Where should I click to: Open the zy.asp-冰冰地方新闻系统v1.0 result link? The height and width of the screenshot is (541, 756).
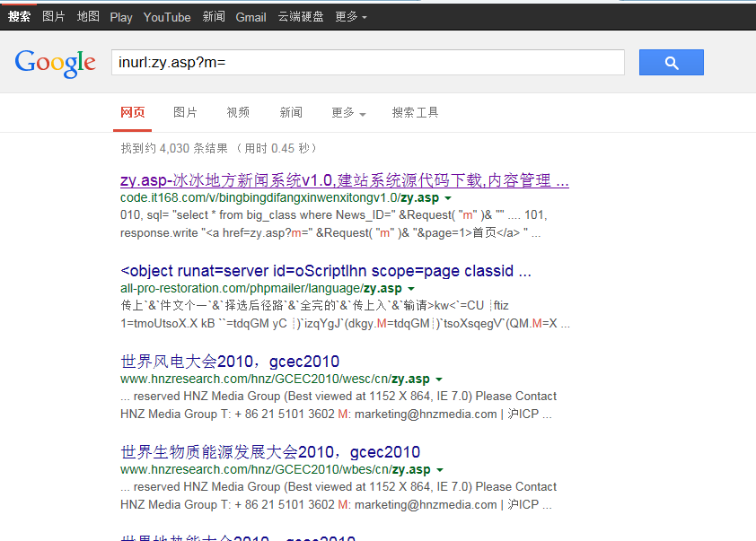pyautogui.click(x=345, y=180)
